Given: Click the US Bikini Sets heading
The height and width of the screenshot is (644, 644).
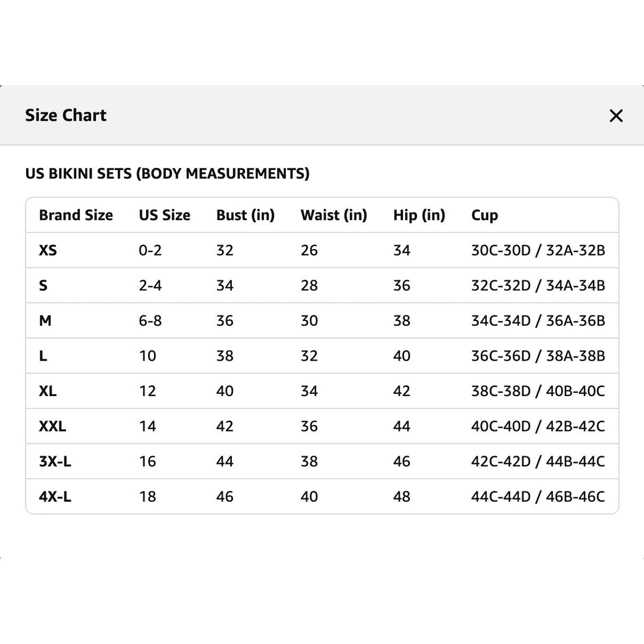Looking at the screenshot, I should (x=167, y=174).
